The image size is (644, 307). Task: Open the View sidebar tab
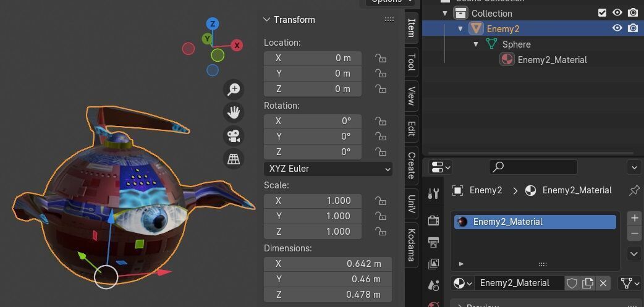click(411, 96)
